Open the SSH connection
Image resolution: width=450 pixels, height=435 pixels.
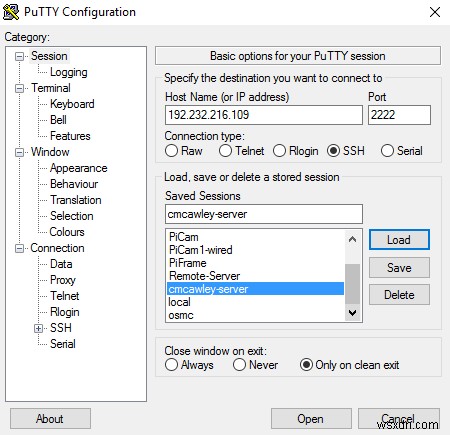[311, 419]
